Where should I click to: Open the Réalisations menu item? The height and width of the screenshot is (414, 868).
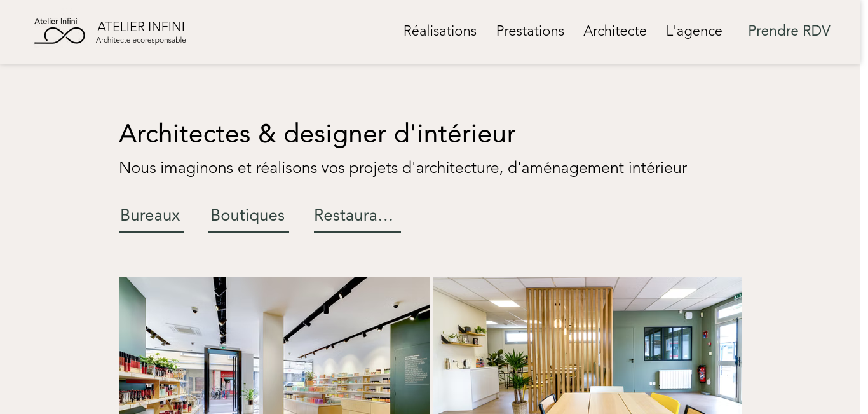coord(440,31)
